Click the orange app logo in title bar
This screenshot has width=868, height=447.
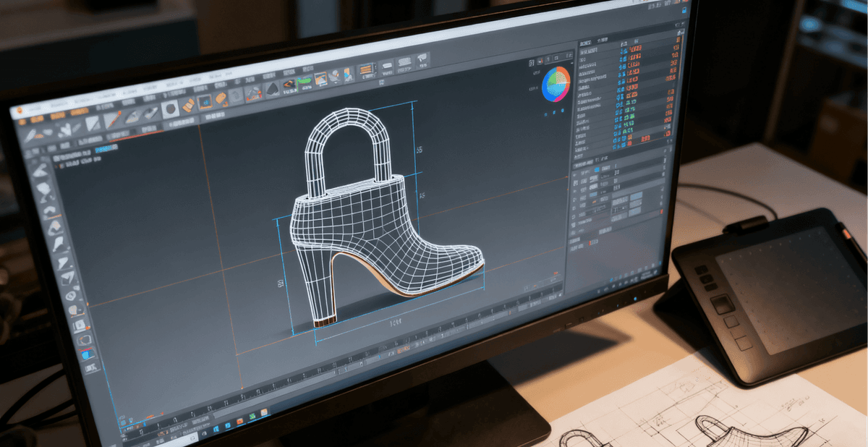pyautogui.click(x=20, y=110)
